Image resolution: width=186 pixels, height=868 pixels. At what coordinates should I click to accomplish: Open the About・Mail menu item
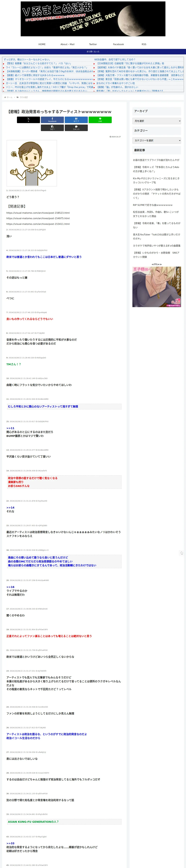coord(68,44)
